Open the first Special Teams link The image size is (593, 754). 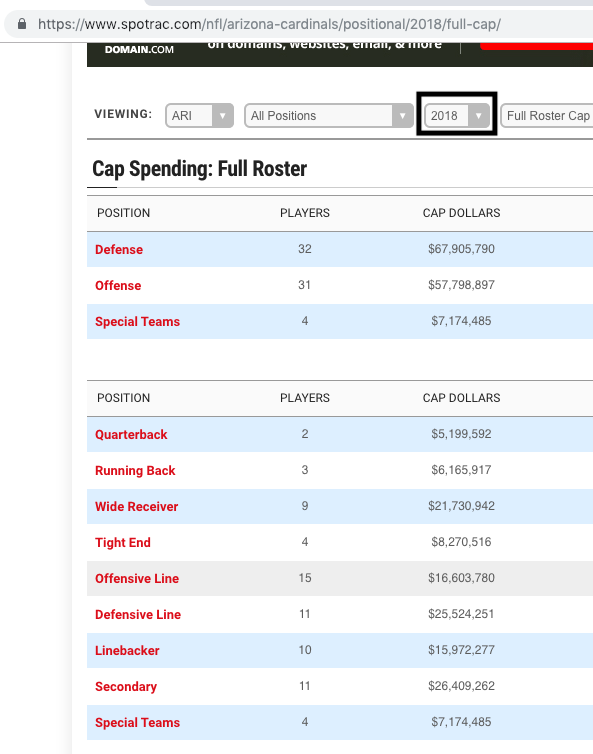[137, 322]
